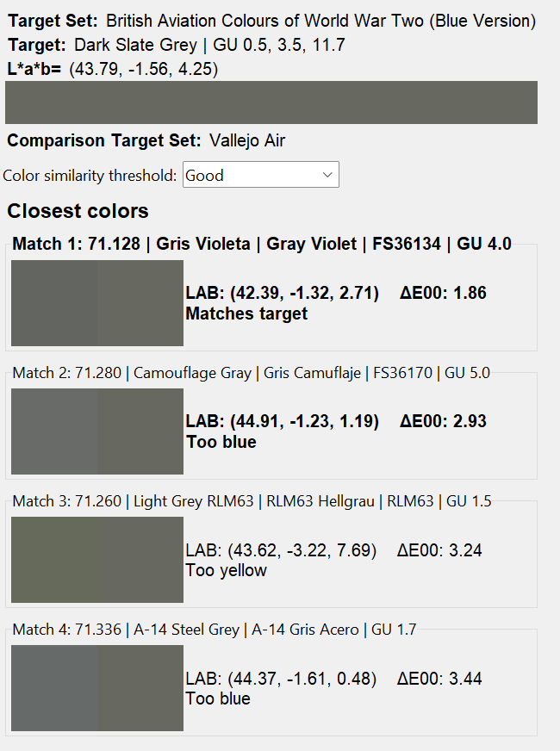Click the 'Too yellow' verdict for Match 3
560x751 pixels.
[227, 570]
